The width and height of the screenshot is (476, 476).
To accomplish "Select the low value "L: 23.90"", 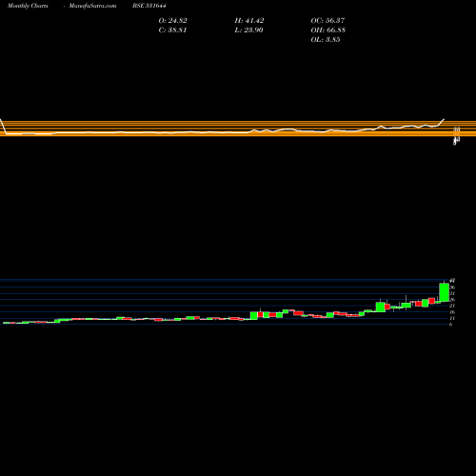I will (248, 30).
